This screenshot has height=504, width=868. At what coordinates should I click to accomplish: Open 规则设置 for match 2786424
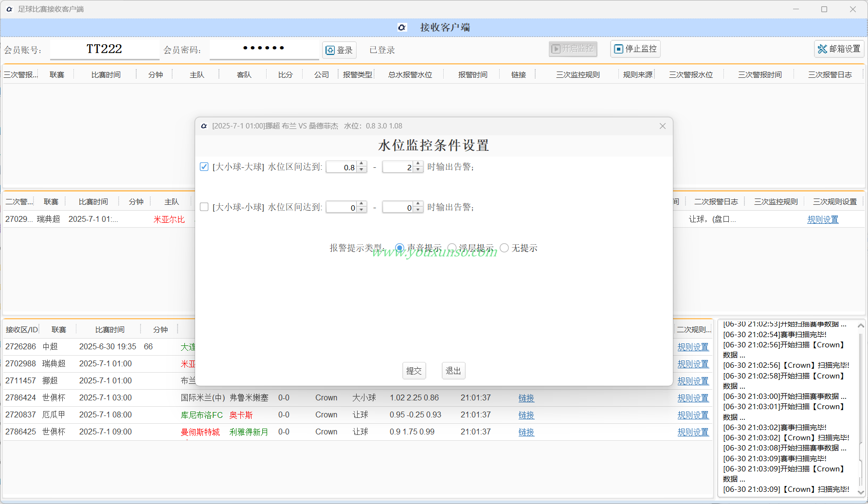pos(693,398)
